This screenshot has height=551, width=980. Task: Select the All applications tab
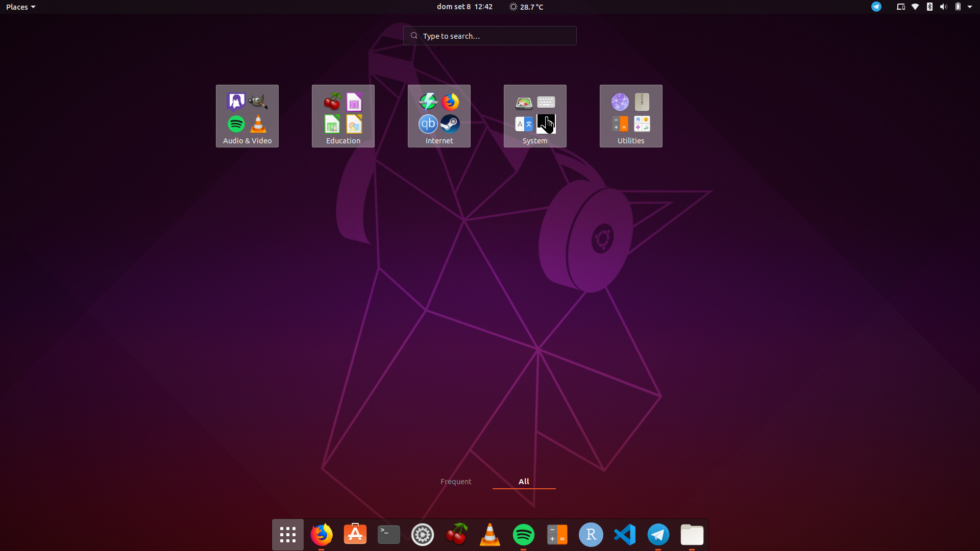[524, 481]
